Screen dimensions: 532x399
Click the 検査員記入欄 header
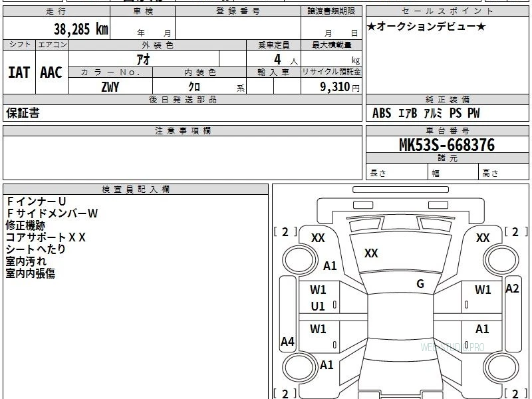pyautogui.click(x=136, y=190)
